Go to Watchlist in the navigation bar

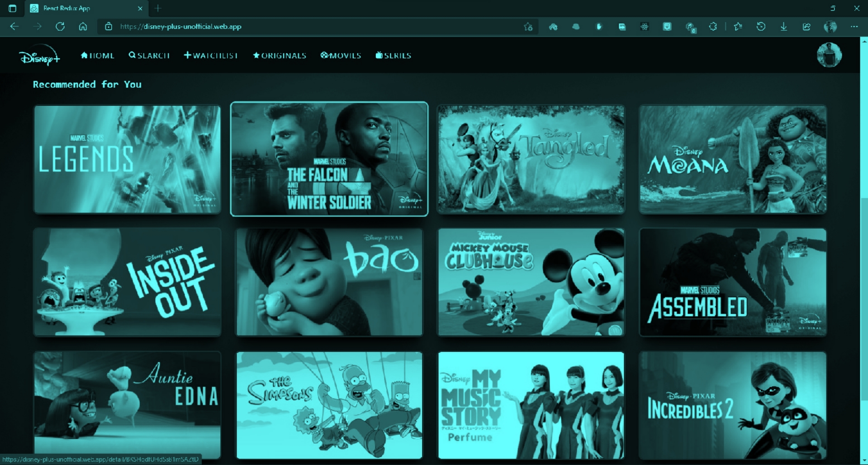click(x=211, y=56)
